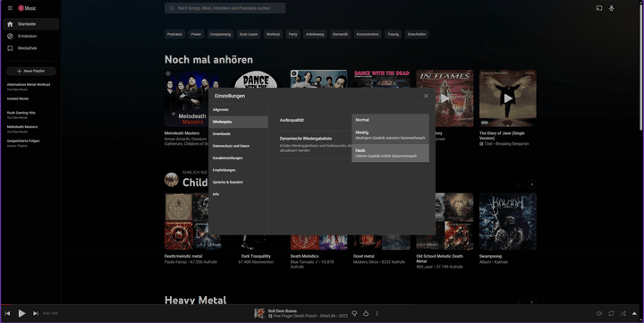This screenshot has width=644, height=323.
Task: Mute the volume with speaker icon
Action: (598, 313)
